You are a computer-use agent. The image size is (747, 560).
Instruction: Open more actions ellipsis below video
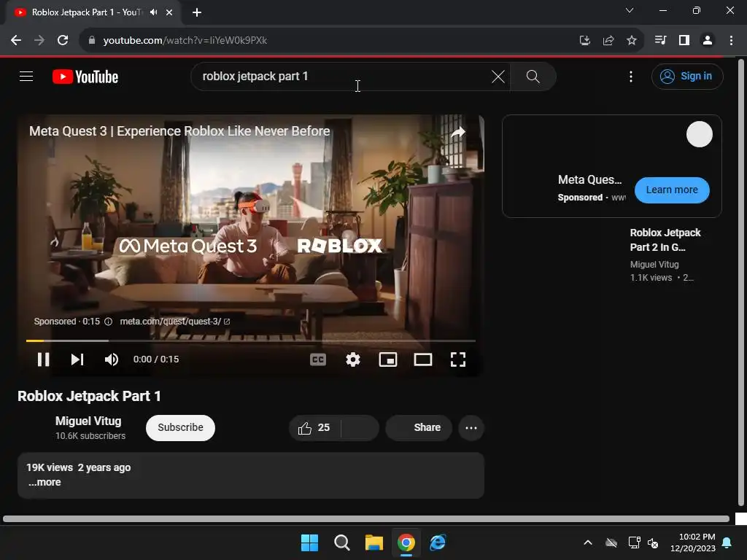(x=471, y=427)
